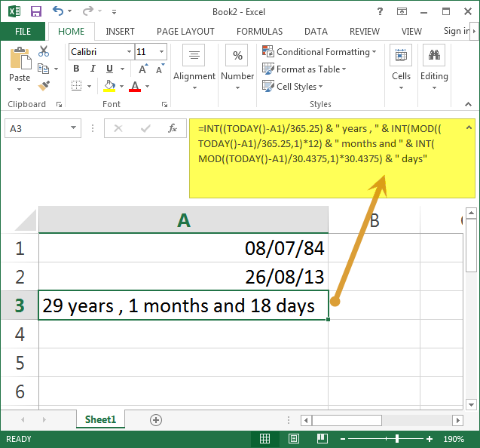This screenshot has height=448, width=480.
Task: Click the Paste clipboard icon
Action: (x=20, y=58)
